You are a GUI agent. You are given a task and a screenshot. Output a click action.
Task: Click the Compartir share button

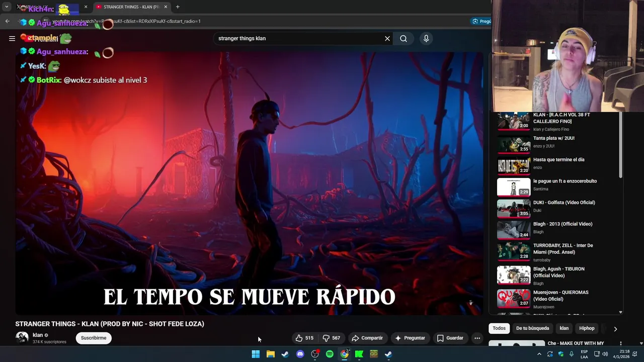[367, 338]
